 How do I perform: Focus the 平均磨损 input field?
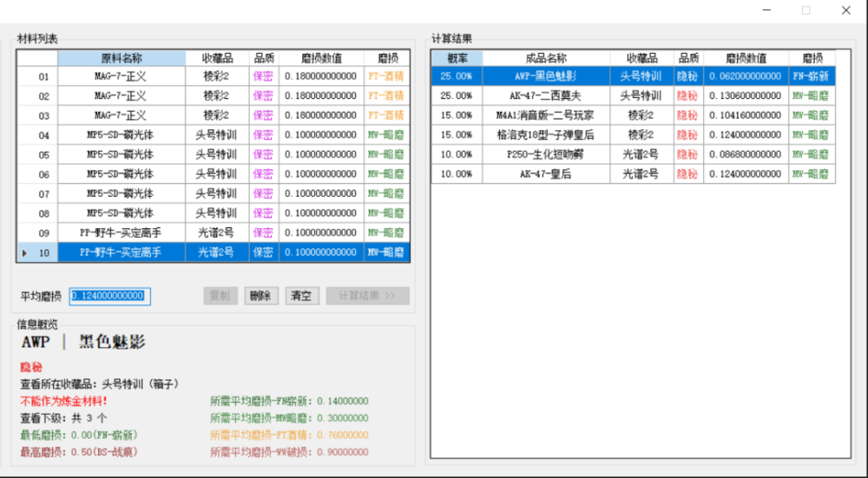pyautogui.click(x=109, y=296)
